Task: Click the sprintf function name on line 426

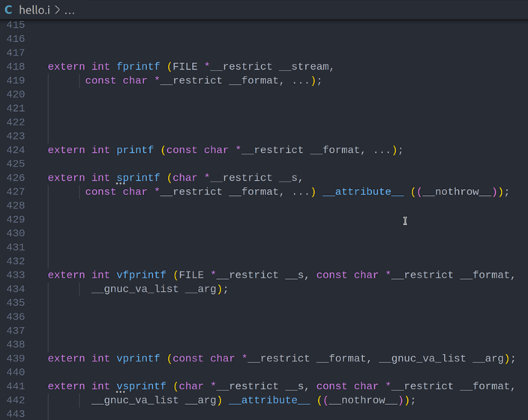Action: [x=138, y=178]
